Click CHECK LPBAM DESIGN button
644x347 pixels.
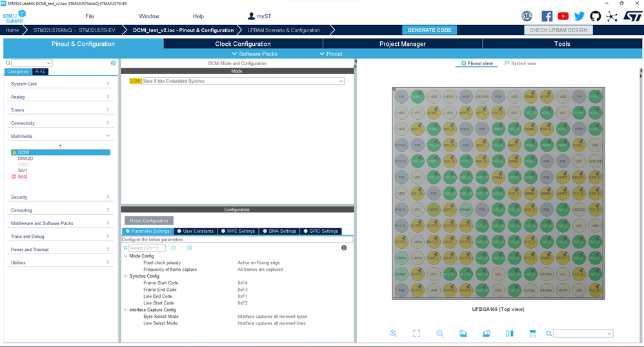558,30
